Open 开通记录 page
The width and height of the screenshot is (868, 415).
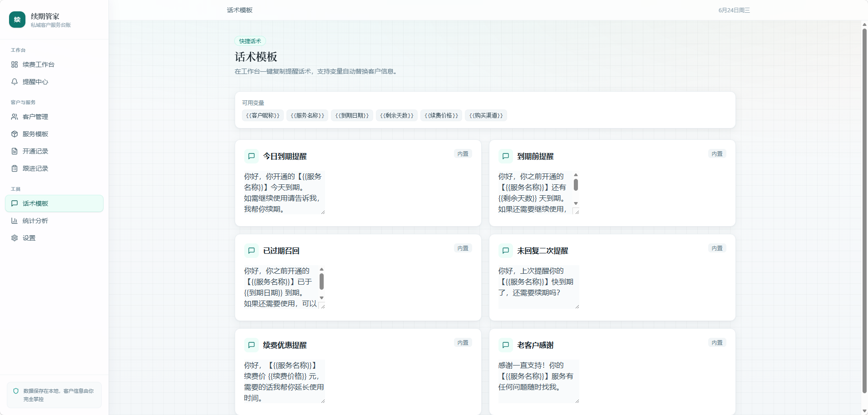[x=54, y=151]
